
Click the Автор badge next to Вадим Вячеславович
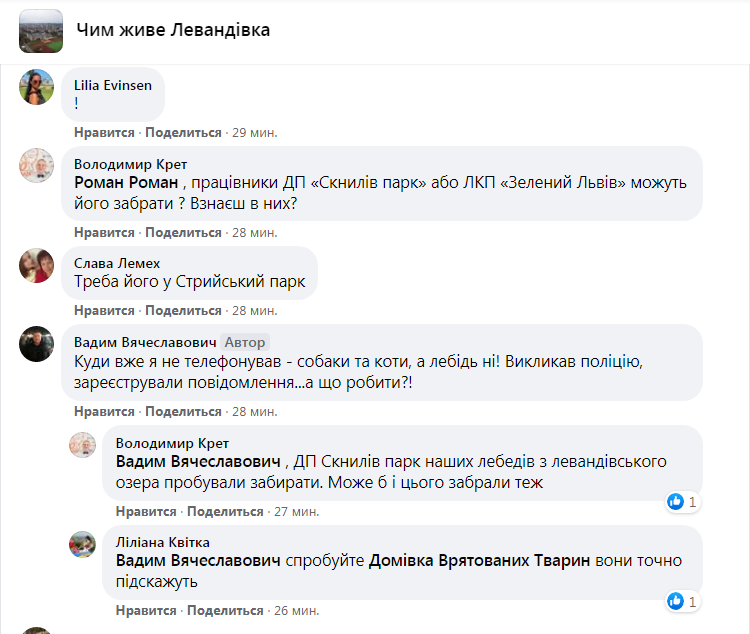pos(244,341)
